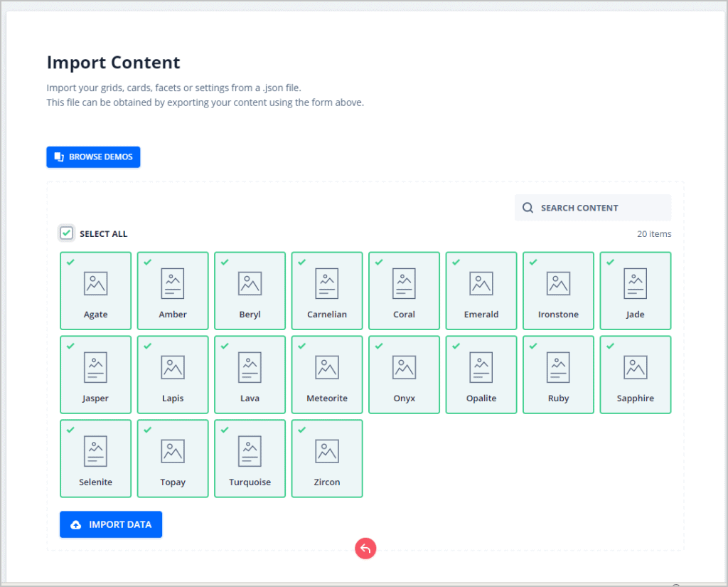Choose the Turquoise card
The height and width of the screenshot is (587, 728).
(250, 459)
